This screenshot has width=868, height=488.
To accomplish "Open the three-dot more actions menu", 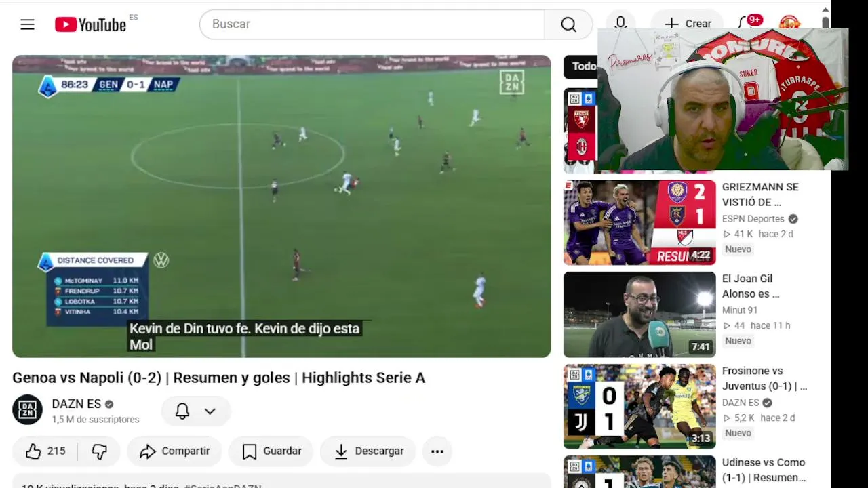I will point(437,451).
